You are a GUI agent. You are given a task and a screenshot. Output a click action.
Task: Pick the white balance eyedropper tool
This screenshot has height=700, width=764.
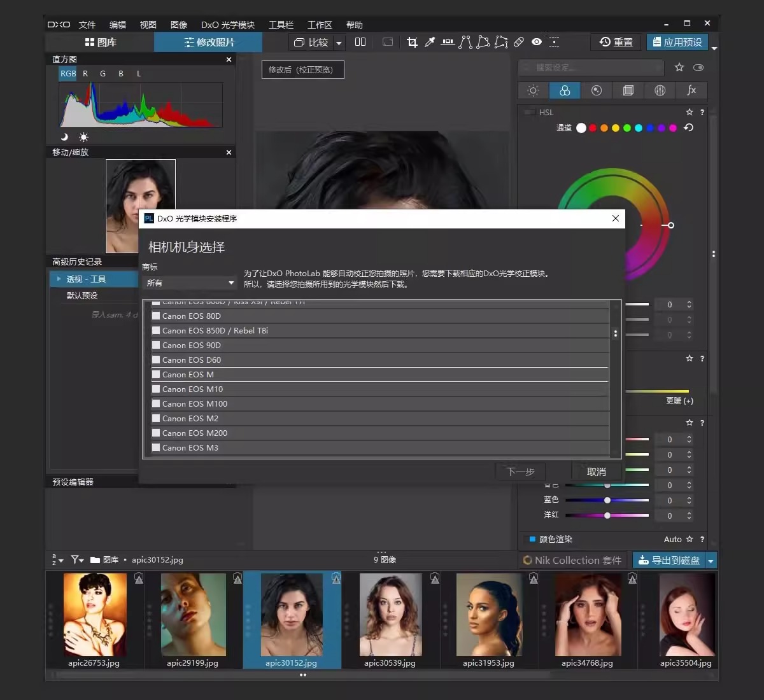(430, 42)
